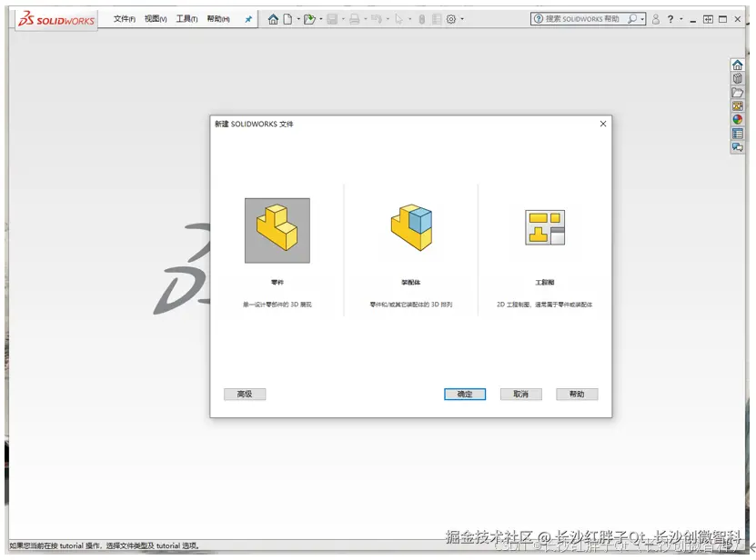Image resolution: width=756 pixels, height=560 pixels.
Task: Confirm with the 确定 (OK) button
Action: click(x=465, y=395)
